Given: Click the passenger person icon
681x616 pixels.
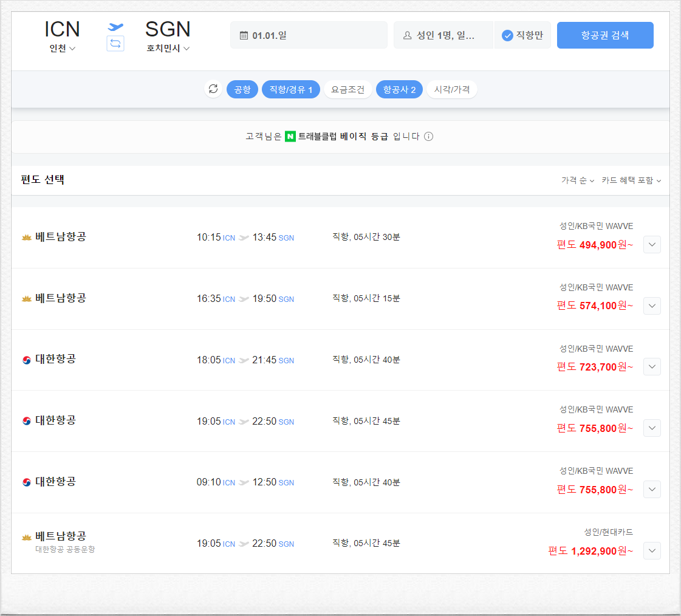Looking at the screenshot, I should 408,35.
